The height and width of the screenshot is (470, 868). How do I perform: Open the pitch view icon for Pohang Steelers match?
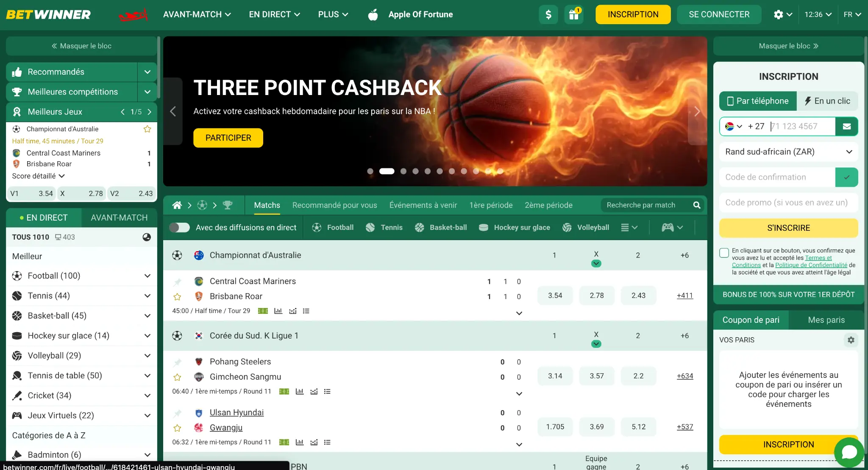coord(284,392)
